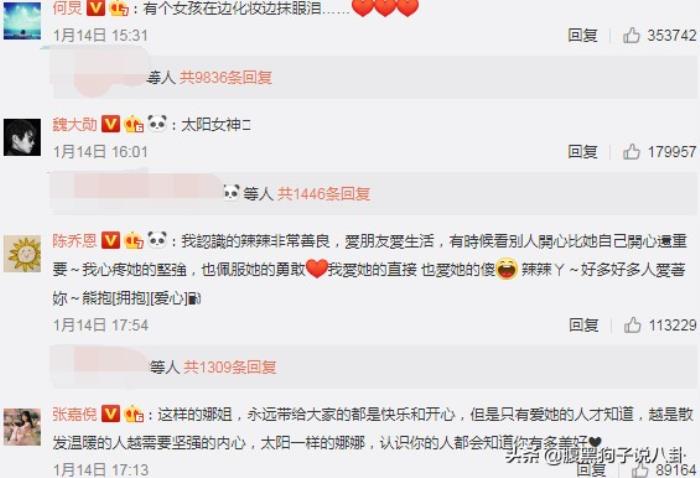Screen dimensions: 700x478
Task: Open 张嘉倪's profile from username link
Action: tap(75, 415)
